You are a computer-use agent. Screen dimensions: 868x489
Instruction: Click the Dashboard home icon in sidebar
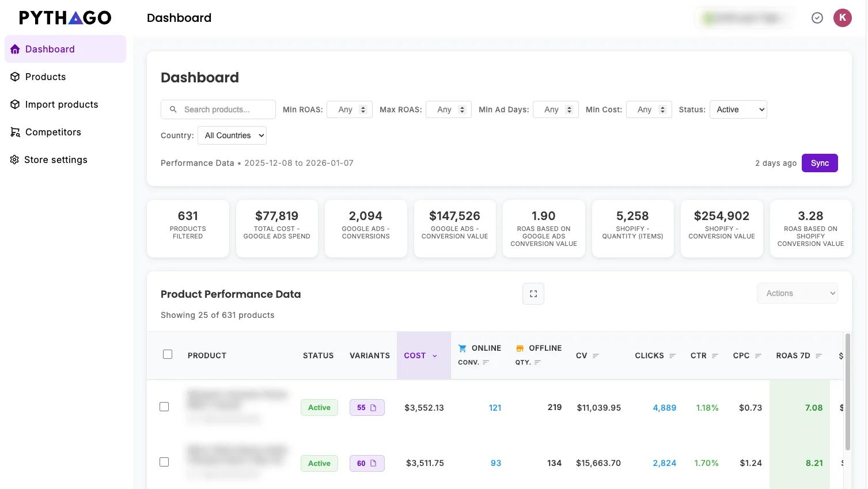15,49
